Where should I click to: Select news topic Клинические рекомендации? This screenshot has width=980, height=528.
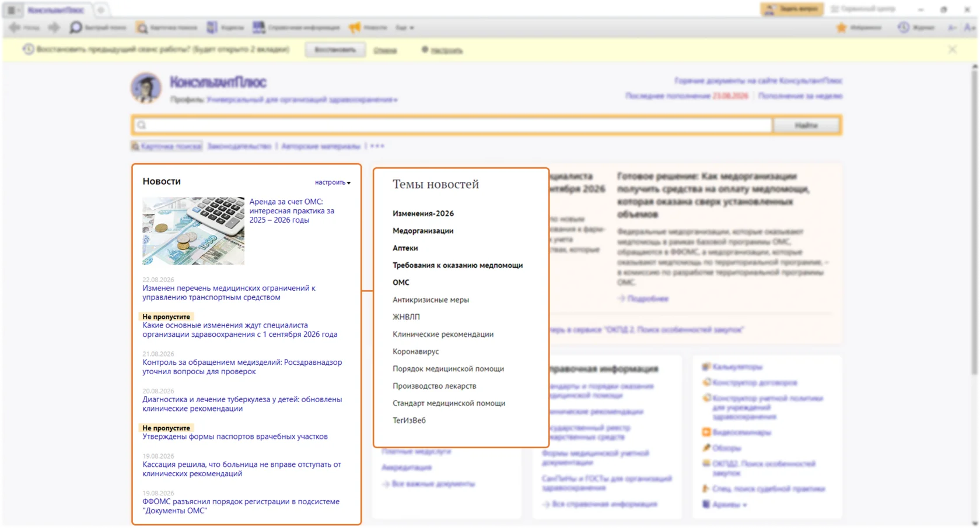point(443,334)
